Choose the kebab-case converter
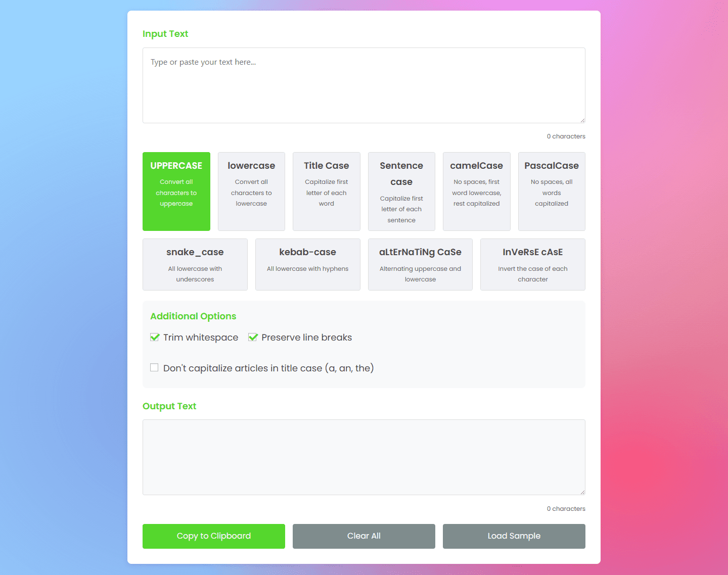The image size is (728, 575). click(307, 264)
